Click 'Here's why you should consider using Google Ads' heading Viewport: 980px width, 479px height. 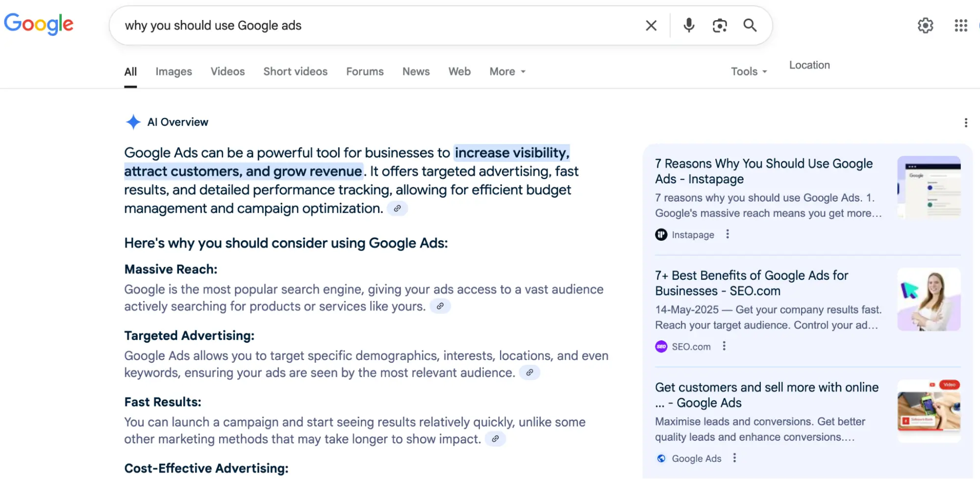(286, 243)
